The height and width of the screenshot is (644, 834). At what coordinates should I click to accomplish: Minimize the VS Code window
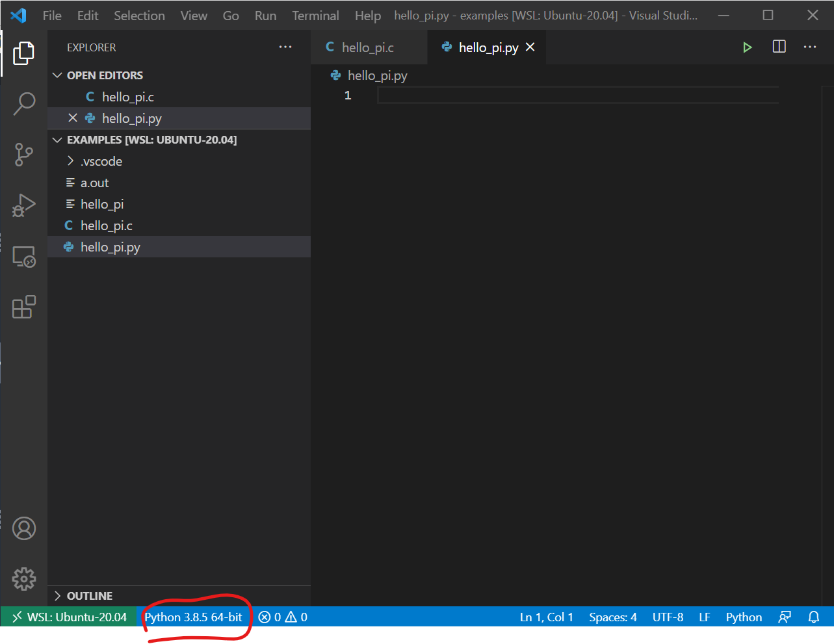tap(723, 15)
